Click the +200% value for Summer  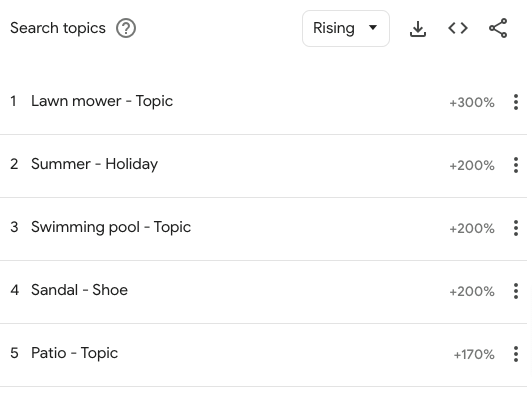(x=472, y=166)
